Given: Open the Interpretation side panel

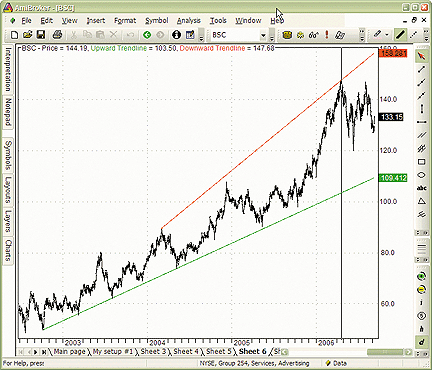Looking at the screenshot, I should click(x=8, y=70).
